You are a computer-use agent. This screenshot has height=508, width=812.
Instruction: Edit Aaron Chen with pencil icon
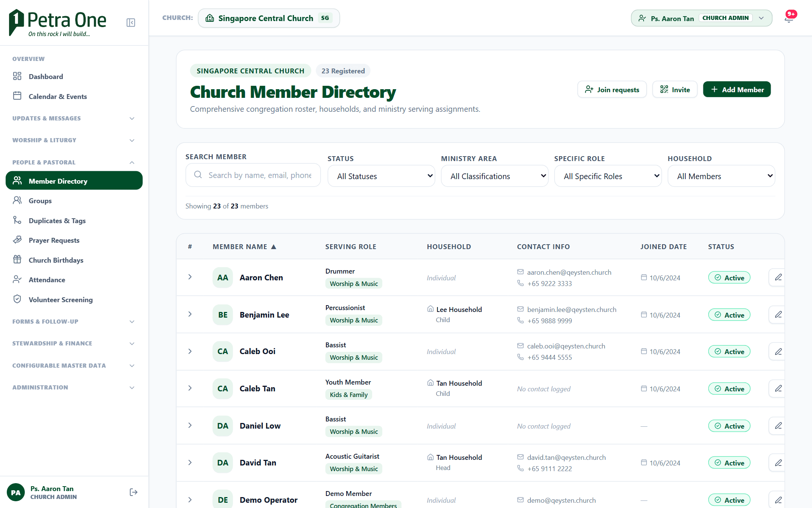coord(778,277)
